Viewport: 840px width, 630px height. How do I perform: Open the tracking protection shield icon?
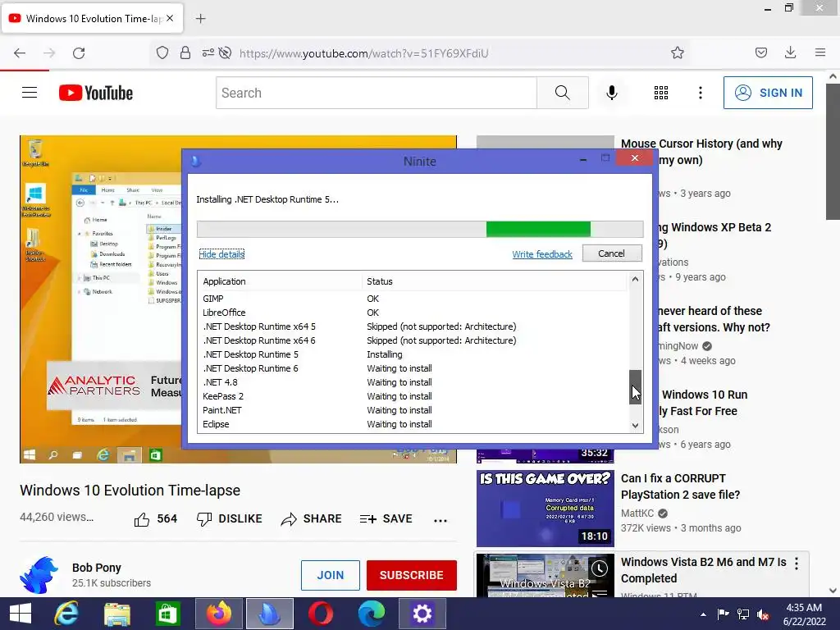pyautogui.click(x=162, y=52)
